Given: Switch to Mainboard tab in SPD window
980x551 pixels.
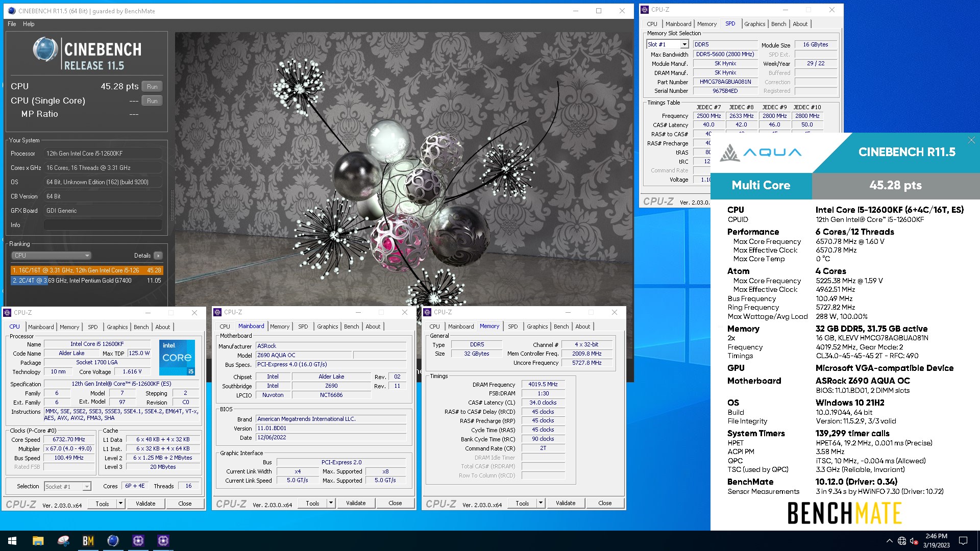Looking at the screenshot, I should point(678,24).
